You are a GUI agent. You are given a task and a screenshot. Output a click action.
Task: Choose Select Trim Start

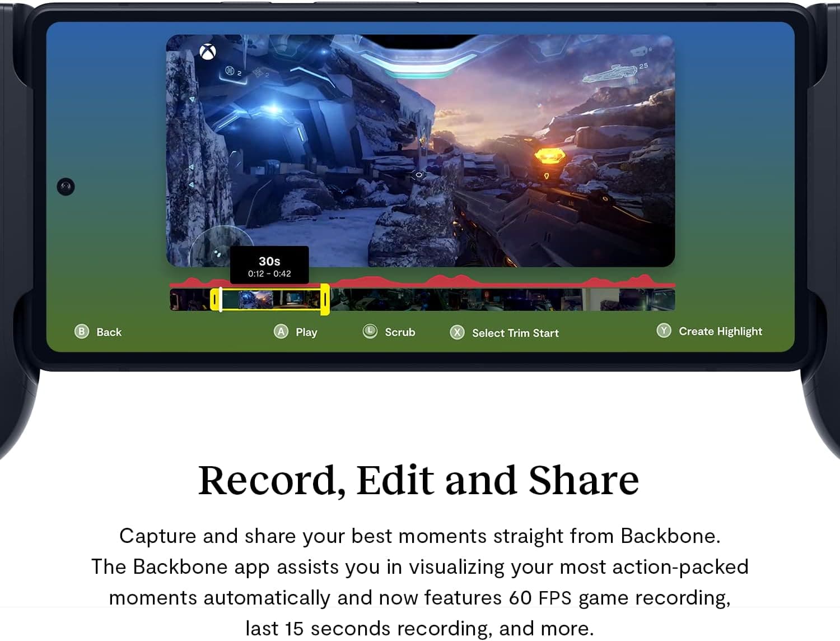click(x=515, y=333)
